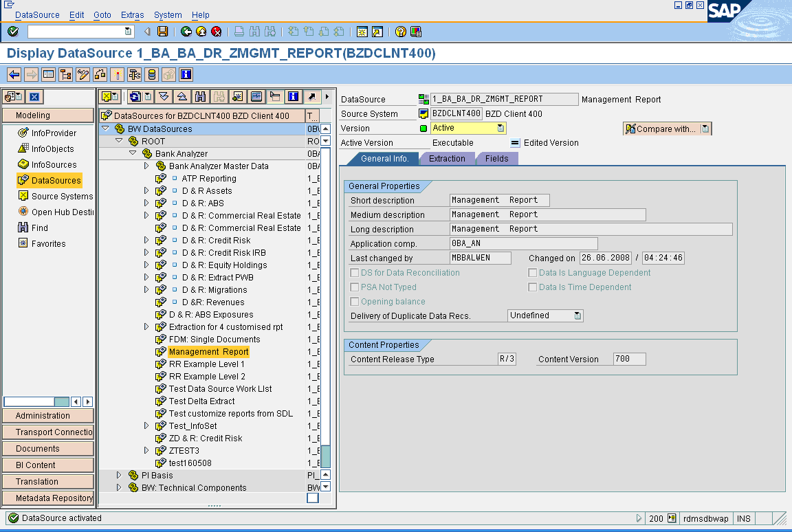Expand the PI Basis tree node
The width and height of the screenshot is (792, 532).
click(118, 474)
